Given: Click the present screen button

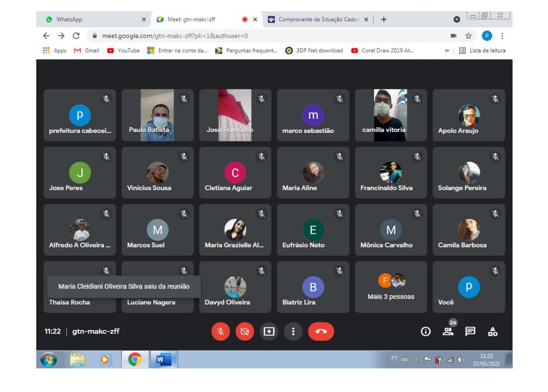Looking at the screenshot, I should pyautogui.click(x=269, y=331).
